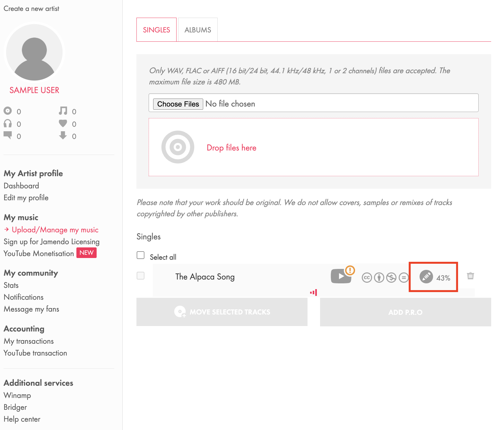The image size is (504, 430).
Task: Go to Upload/Manage my music
Action: coord(55,230)
